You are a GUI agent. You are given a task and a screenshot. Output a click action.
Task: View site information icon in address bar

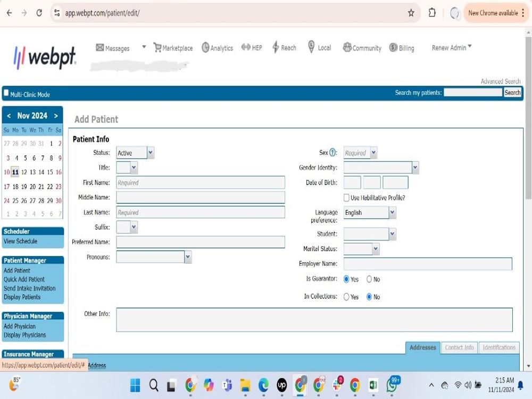57,13
